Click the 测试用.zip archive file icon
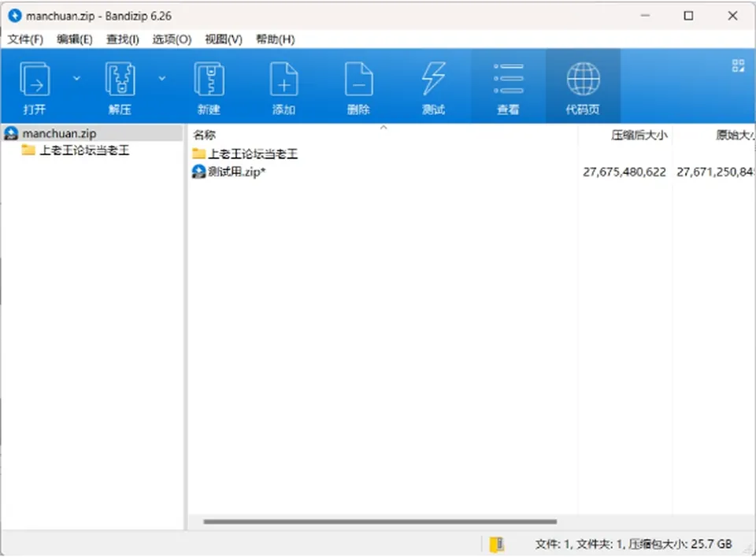756x557 pixels. click(198, 171)
